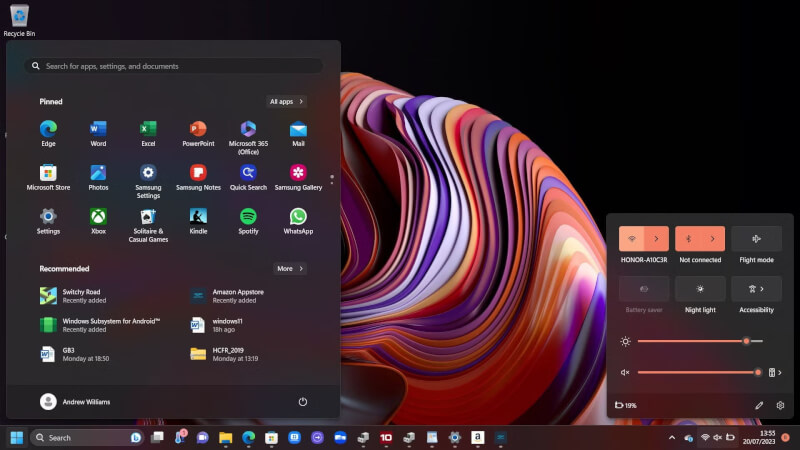Show More recommended items
This screenshot has height=450, width=800.
coord(290,268)
